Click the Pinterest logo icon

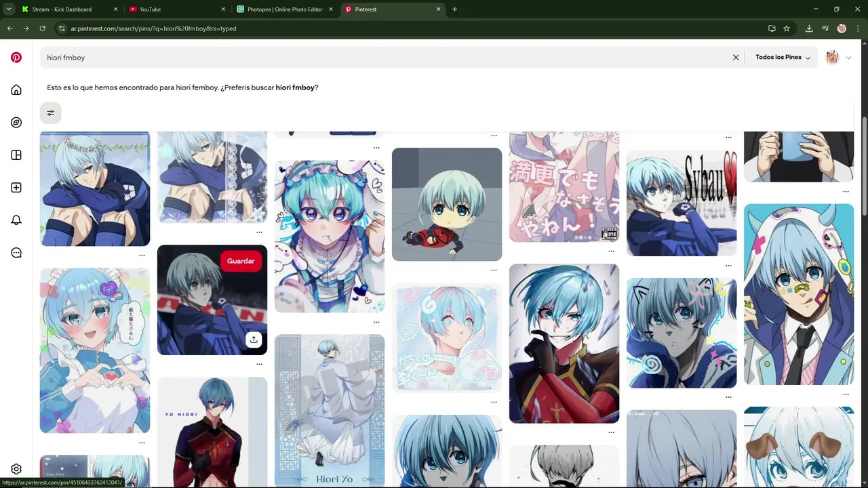16,58
